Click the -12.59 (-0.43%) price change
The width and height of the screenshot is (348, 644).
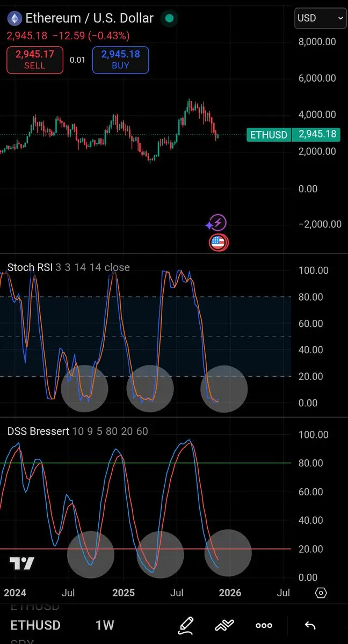(90, 36)
